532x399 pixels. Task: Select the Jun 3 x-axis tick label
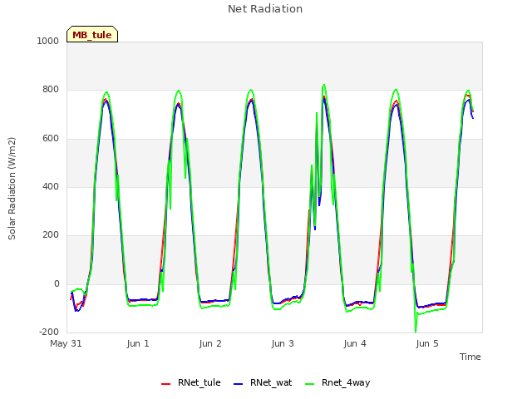283,343
